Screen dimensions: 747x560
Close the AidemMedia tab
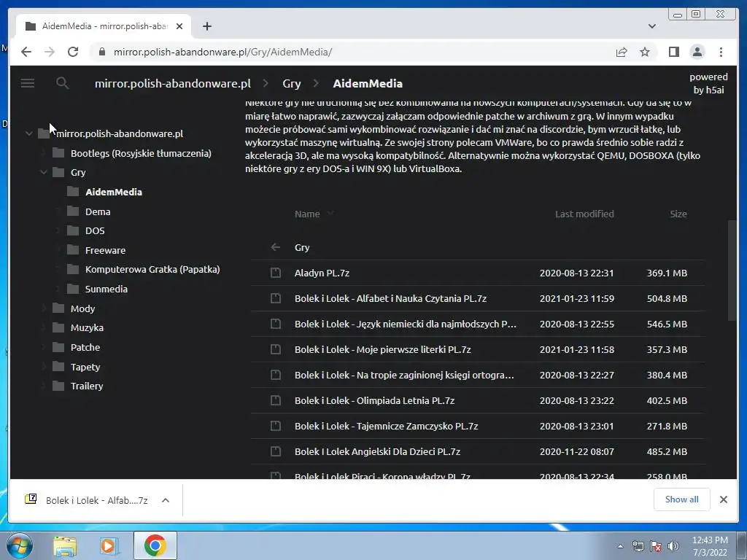tap(179, 26)
